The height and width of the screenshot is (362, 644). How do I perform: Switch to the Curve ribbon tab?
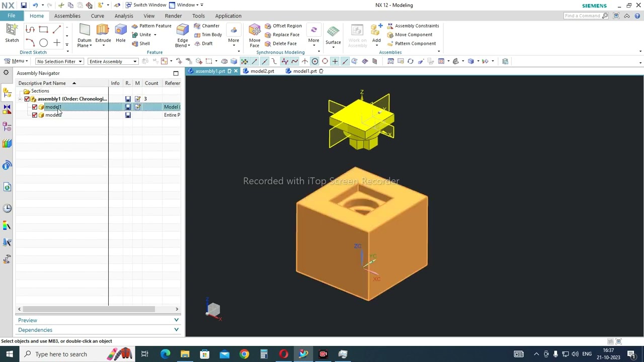click(x=98, y=16)
